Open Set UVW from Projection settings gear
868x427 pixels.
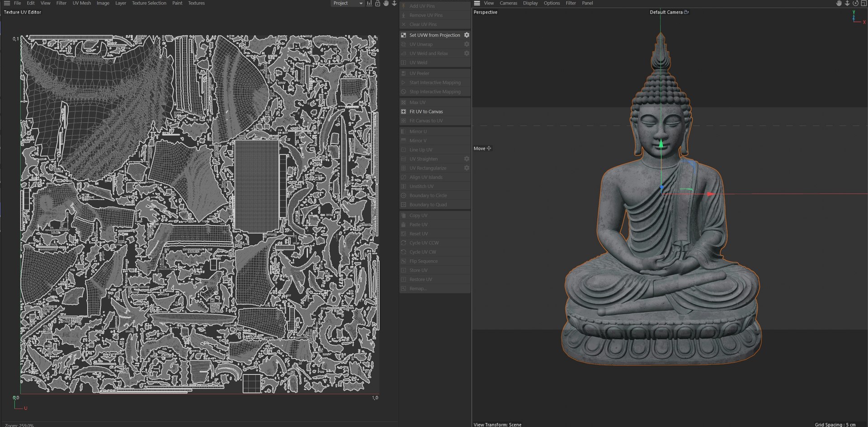click(x=467, y=35)
